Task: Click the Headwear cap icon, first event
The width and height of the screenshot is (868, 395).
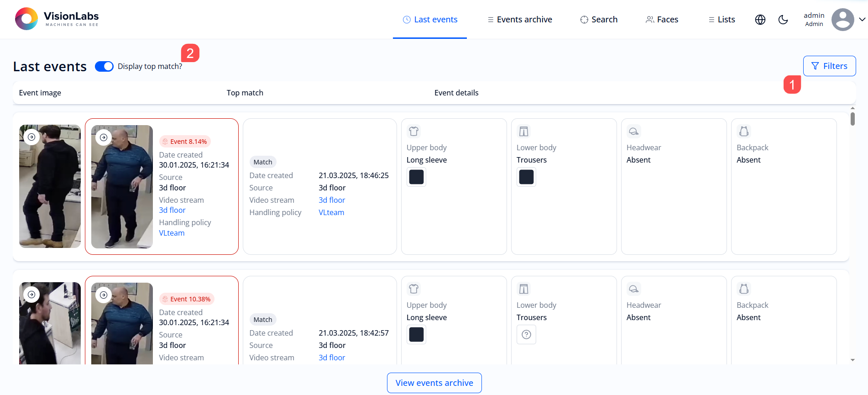Action: click(633, 132)
